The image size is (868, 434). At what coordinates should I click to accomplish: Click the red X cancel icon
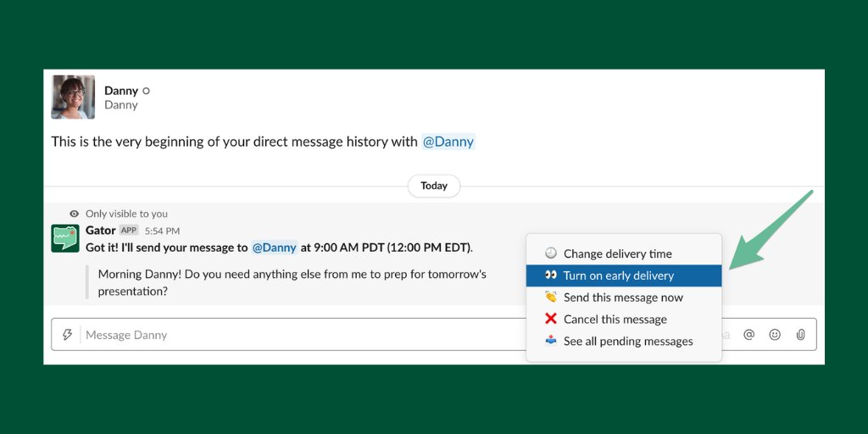coord(551,319)
